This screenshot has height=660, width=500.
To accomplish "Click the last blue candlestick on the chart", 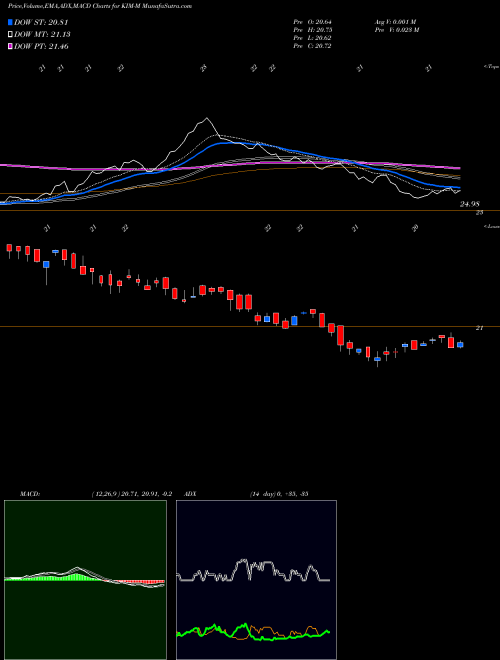I will point(460,345).
